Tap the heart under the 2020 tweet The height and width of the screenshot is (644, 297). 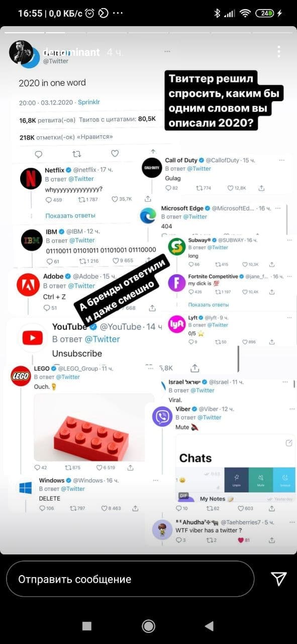[115, 153]
